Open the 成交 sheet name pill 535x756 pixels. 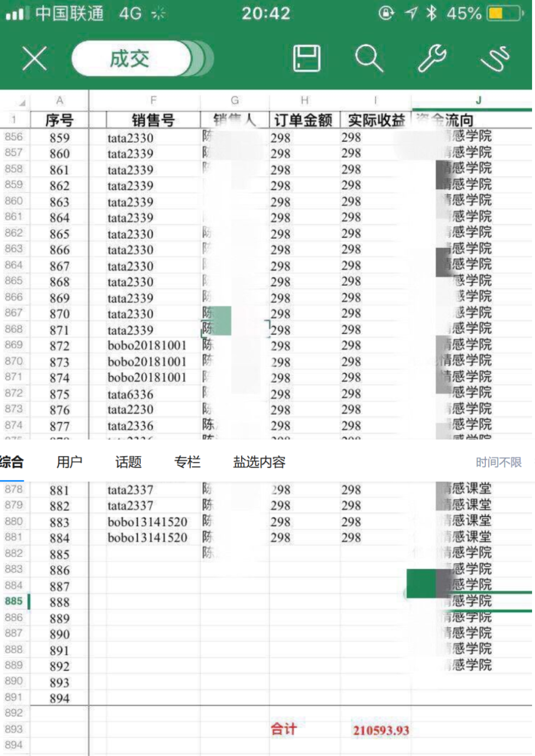click(x=131, y=58)
